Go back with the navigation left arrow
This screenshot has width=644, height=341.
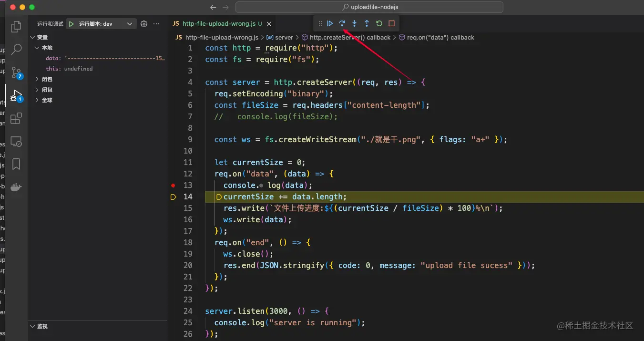pos(213,7)
